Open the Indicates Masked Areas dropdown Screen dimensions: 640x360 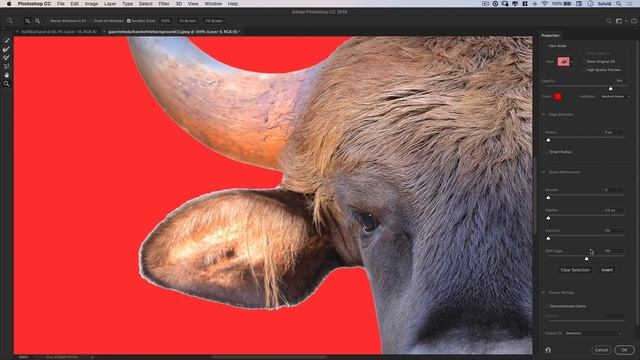615,97
